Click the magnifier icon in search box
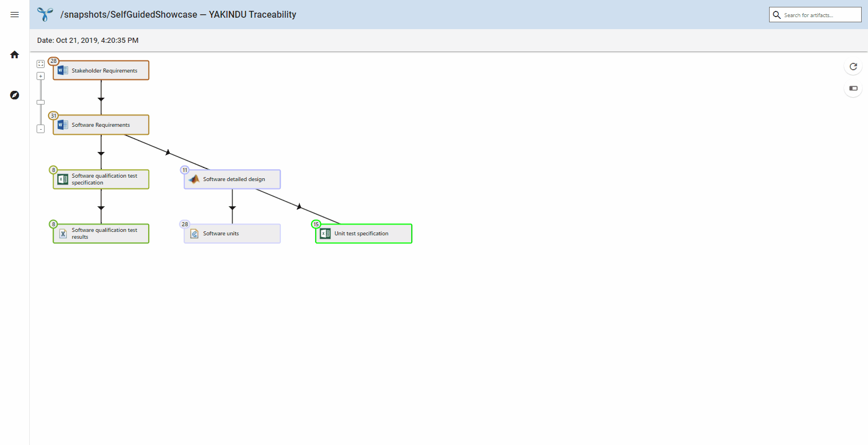Image resolution: width=868 pixels, height=445 pixels. coord(777,15)
